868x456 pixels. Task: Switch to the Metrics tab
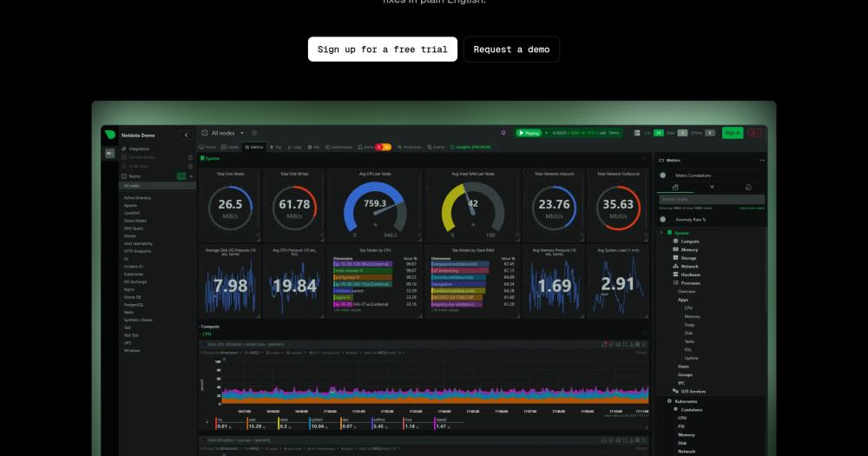[254, 148]
